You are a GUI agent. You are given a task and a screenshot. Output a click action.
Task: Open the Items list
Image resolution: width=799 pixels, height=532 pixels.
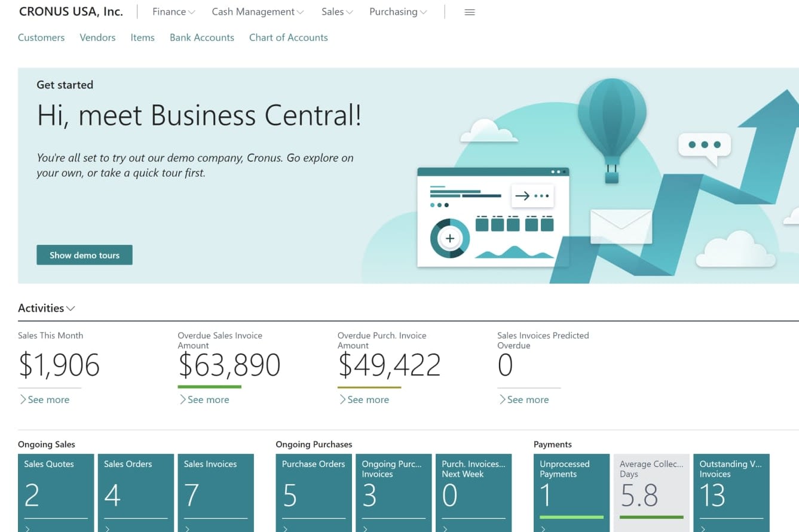142,38
